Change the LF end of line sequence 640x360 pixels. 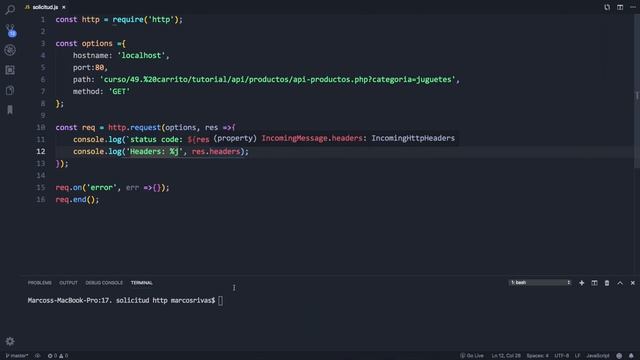point(578,356)
